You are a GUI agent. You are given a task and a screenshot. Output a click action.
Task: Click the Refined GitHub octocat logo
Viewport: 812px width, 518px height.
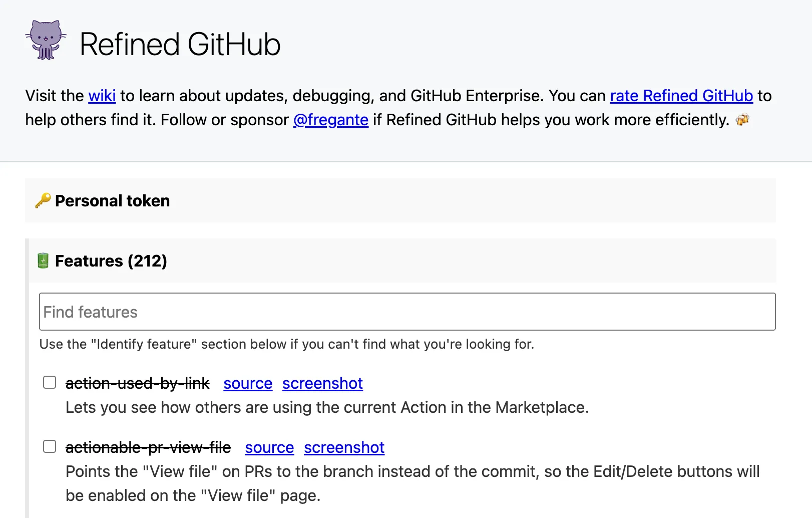[46, 40]
